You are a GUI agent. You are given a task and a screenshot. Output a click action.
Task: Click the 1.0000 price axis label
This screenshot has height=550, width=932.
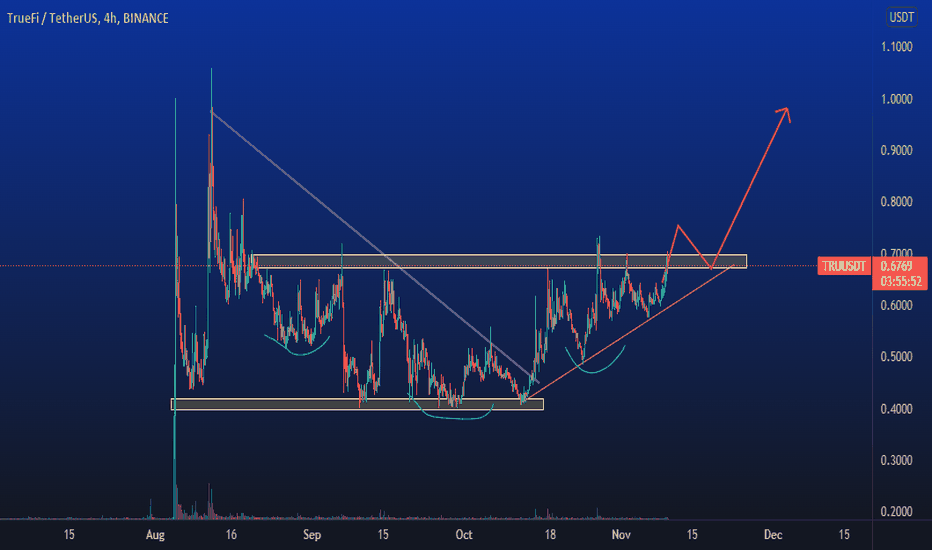click(896, 99)
